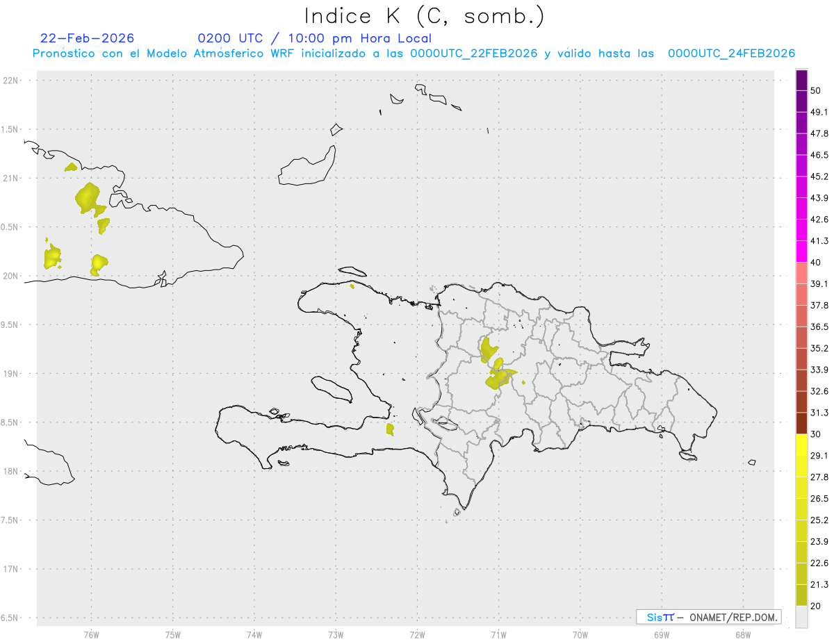Click the salmon color bar segment between 39.1 and 40
This screenshot has width=834, height=644.
pos(801,273)
